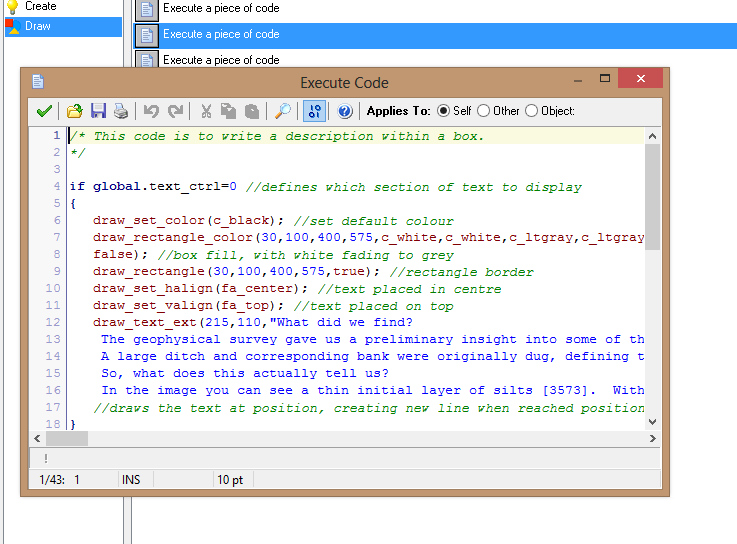Image resolution: width=737 pixels, height=544 pixels.
Task: Click the horizontal scrollbar right arrow
Action: point(636,439)
